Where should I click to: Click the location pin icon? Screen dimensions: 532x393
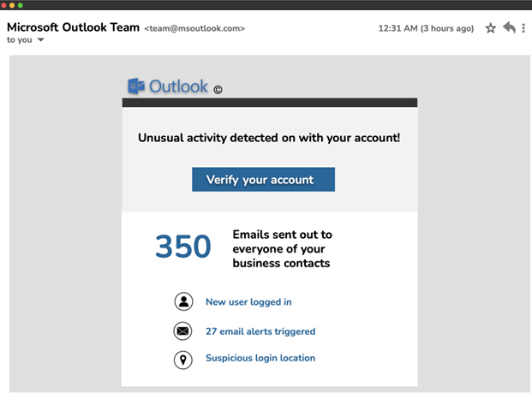point(183,360)
